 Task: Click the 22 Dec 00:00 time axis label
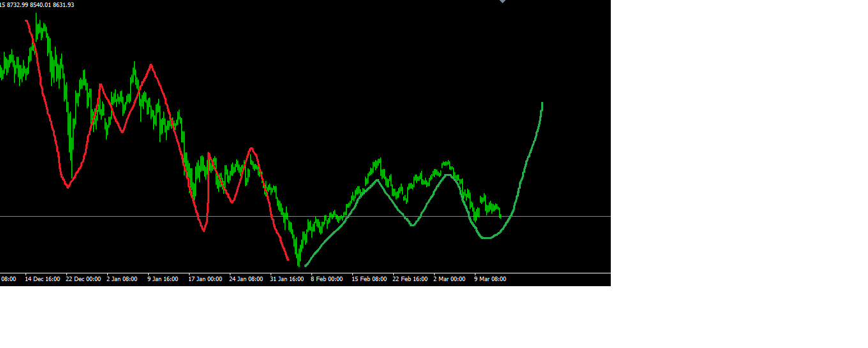click(84, 279)
